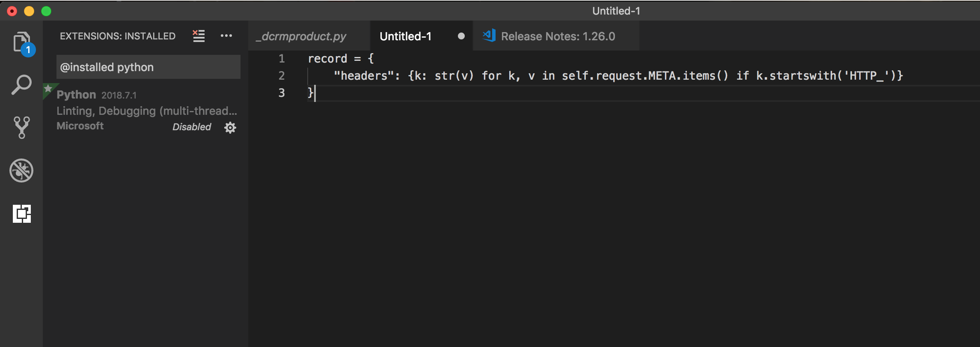Open the Search view

21,84
